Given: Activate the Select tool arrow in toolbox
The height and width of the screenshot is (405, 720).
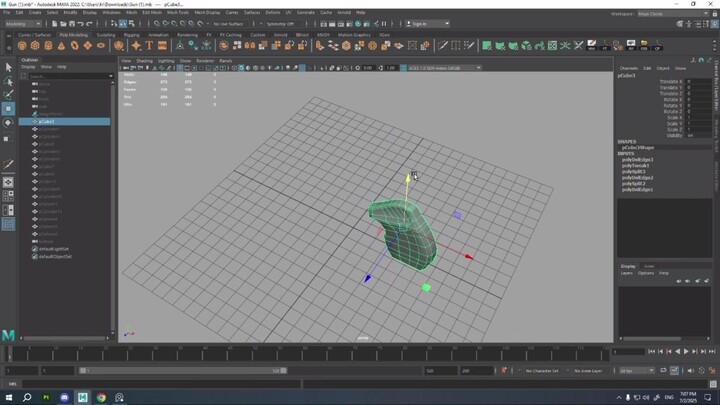Looking at the screenshot, I should [8, 68].
